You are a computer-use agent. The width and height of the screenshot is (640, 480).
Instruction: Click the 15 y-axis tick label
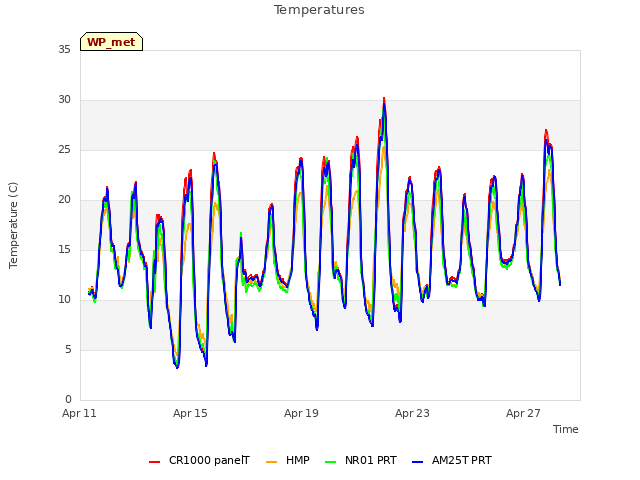pos(64,250)
